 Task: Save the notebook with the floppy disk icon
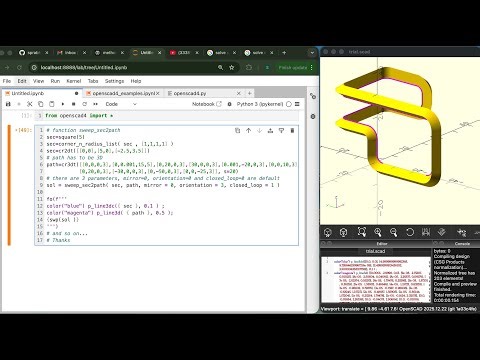(x=8, y=104)
